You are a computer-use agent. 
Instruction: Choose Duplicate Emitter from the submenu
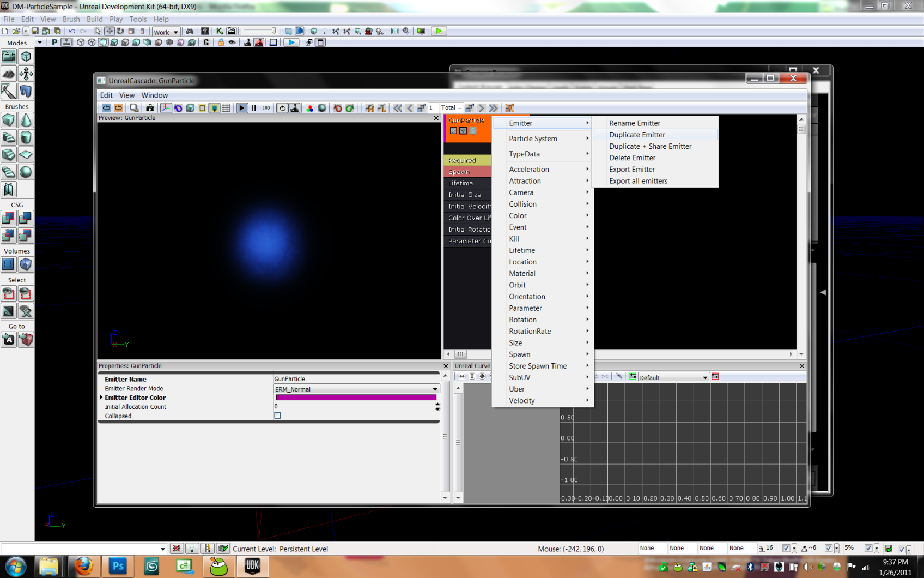(655, 135)
